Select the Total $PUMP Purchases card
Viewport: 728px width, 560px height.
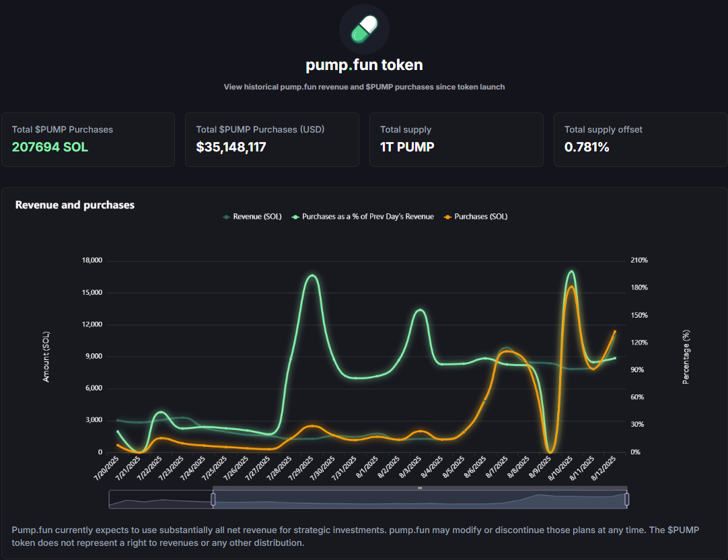pos(88,139)
